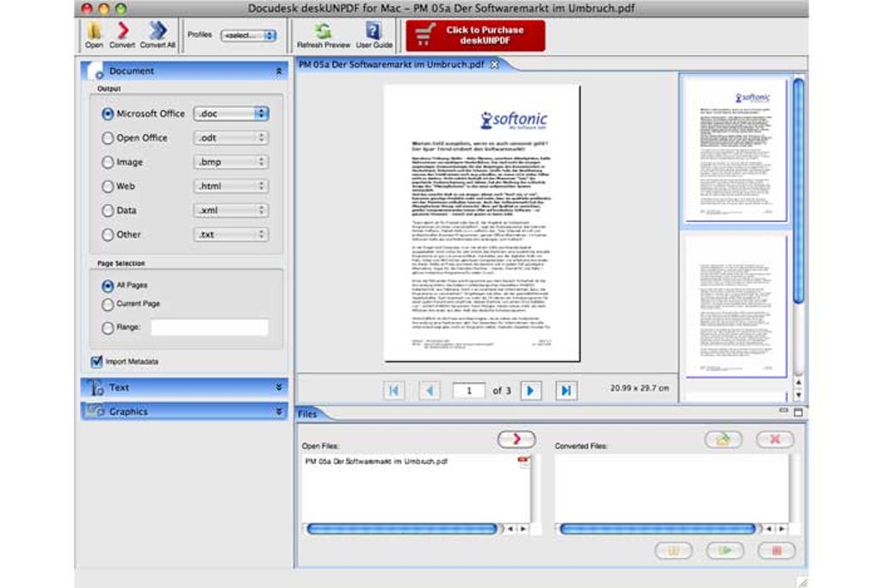Minimize the Files panel with dash icon
878x588 pixels.
pos(783,411)
